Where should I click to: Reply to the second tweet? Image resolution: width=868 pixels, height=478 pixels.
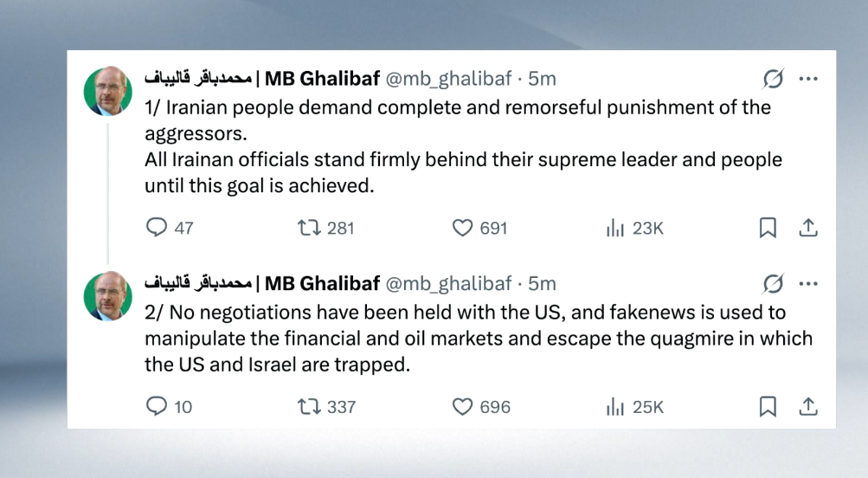(x=157, y=406)
